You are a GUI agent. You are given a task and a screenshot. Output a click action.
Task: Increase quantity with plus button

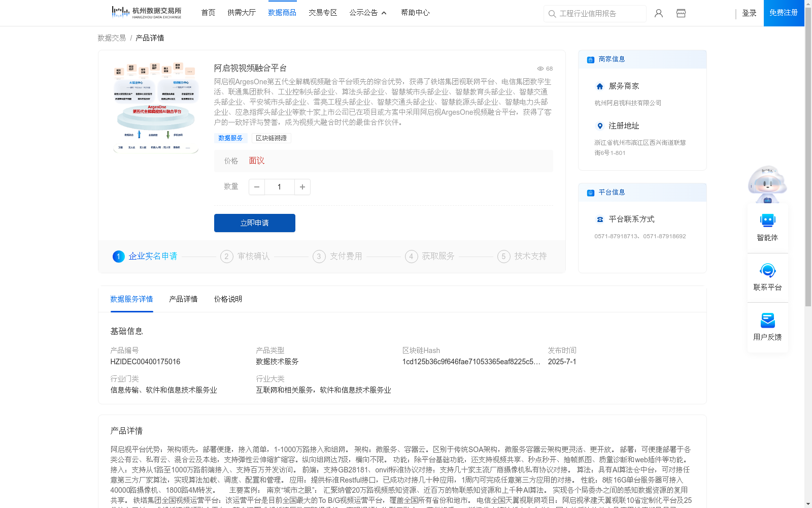click(x=302, y=187)
